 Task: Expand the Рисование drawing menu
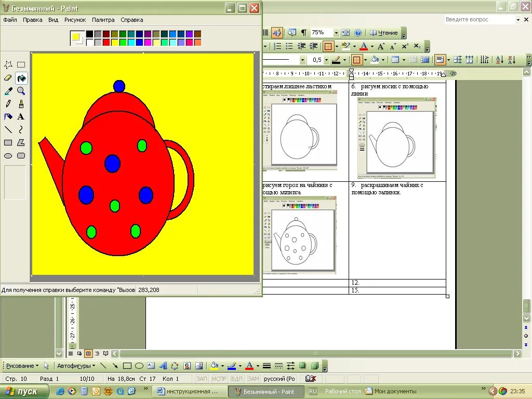click(22, 366)
